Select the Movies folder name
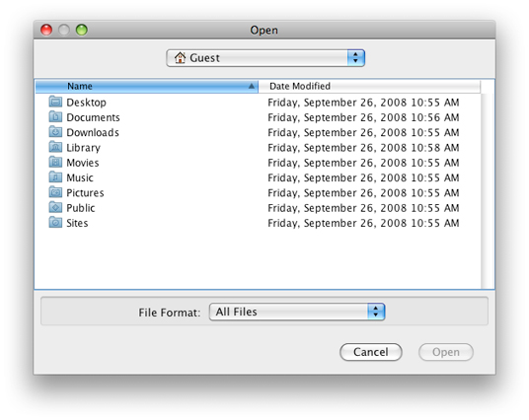 pos(83,163)
